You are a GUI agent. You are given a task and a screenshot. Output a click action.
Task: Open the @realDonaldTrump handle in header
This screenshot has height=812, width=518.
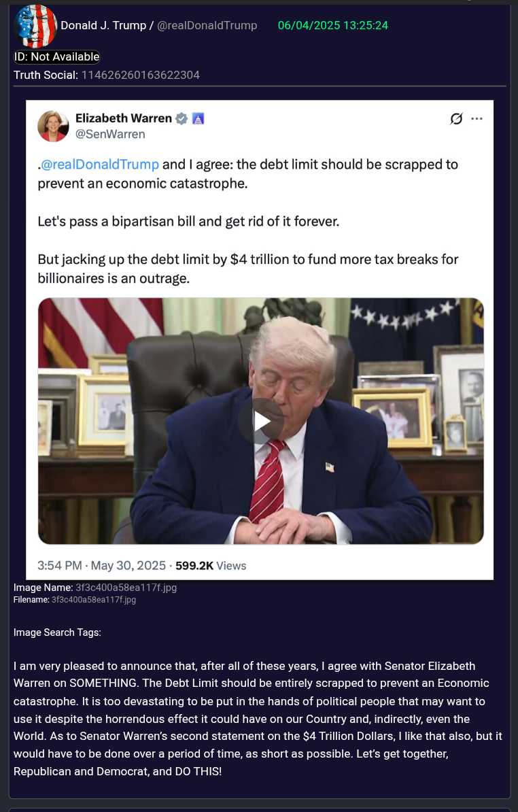tap(207, 25)
